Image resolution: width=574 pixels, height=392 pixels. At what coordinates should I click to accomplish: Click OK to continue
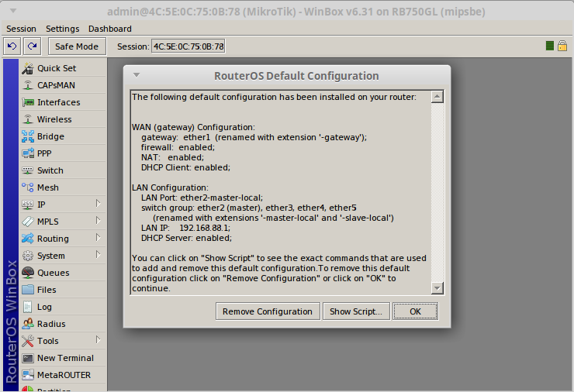(x=415, y=311)
